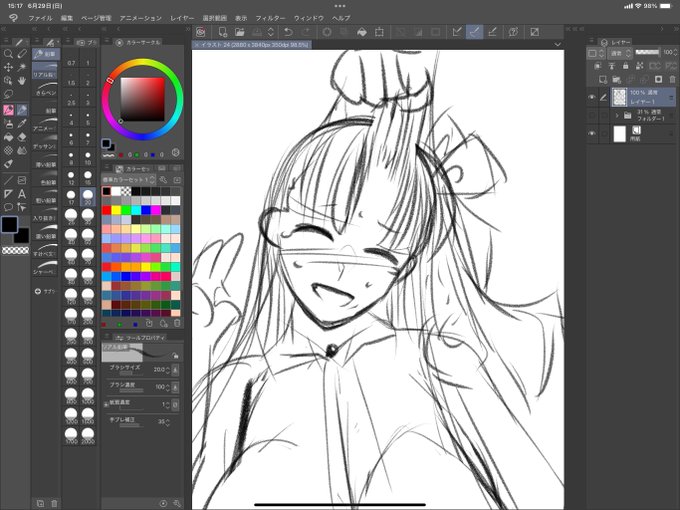Select the Balloon speech bubble tool
Screen dimensions: 680x510
click(8, 207)
